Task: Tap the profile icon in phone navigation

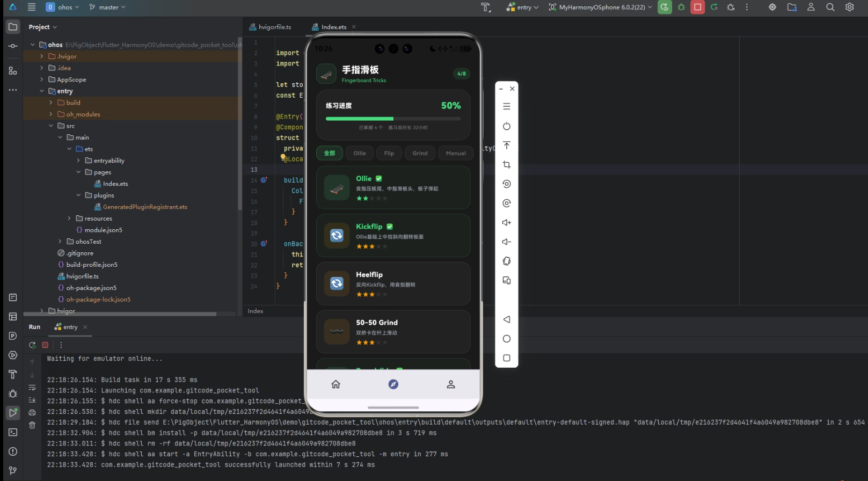Action: 451,384
